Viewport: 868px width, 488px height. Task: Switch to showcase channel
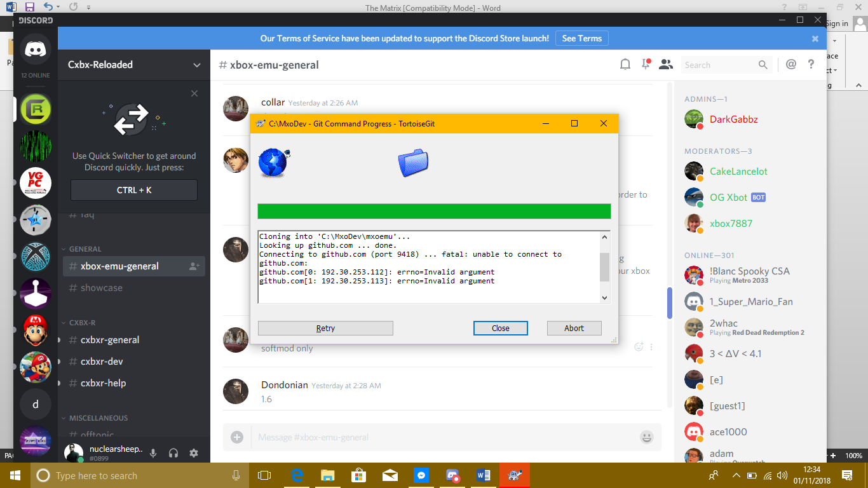coord(101,288)
